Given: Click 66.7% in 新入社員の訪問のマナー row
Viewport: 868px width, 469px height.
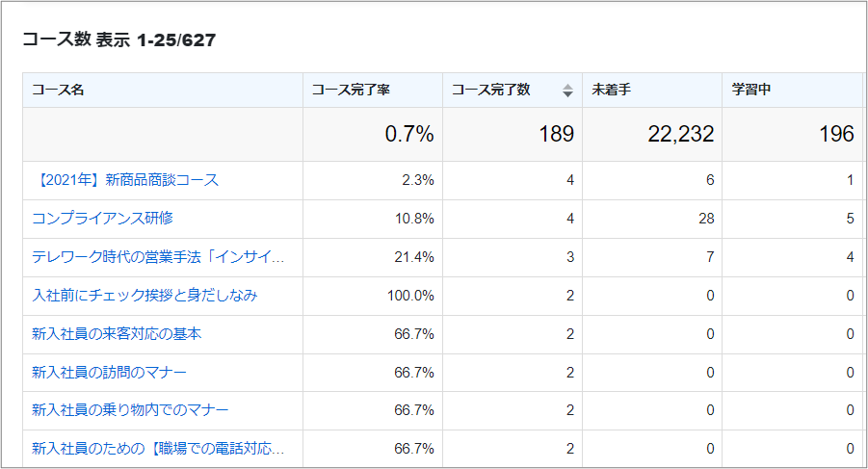Looking at the screenshot, I should click(x=414, y=373).
